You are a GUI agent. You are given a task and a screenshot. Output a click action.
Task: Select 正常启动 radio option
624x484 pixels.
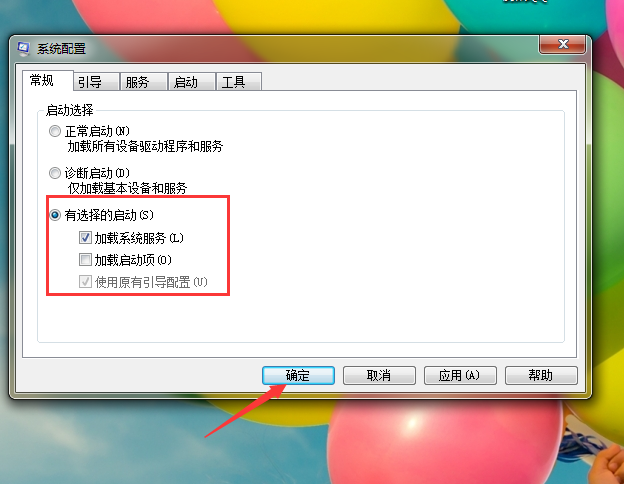(x=55, y=131)
